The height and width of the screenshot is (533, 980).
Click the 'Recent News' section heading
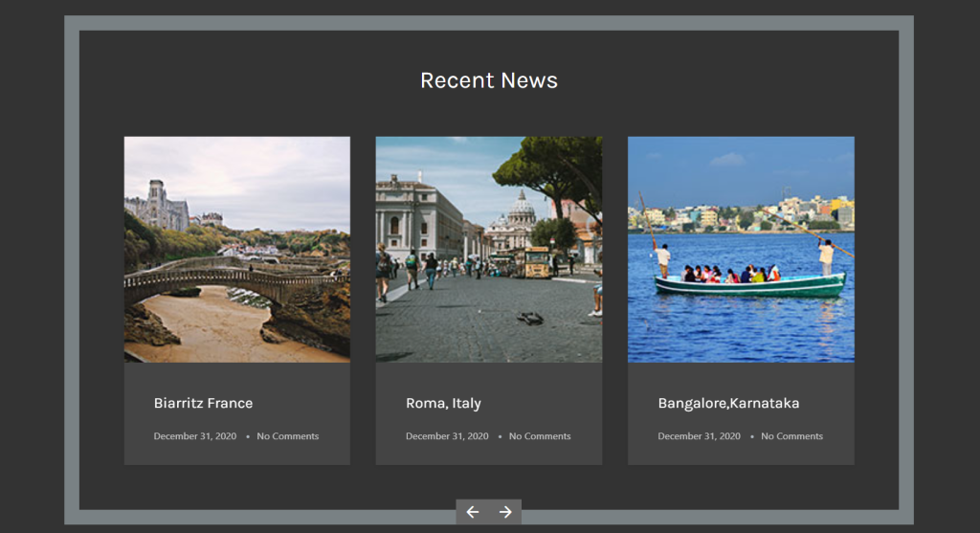488,80
